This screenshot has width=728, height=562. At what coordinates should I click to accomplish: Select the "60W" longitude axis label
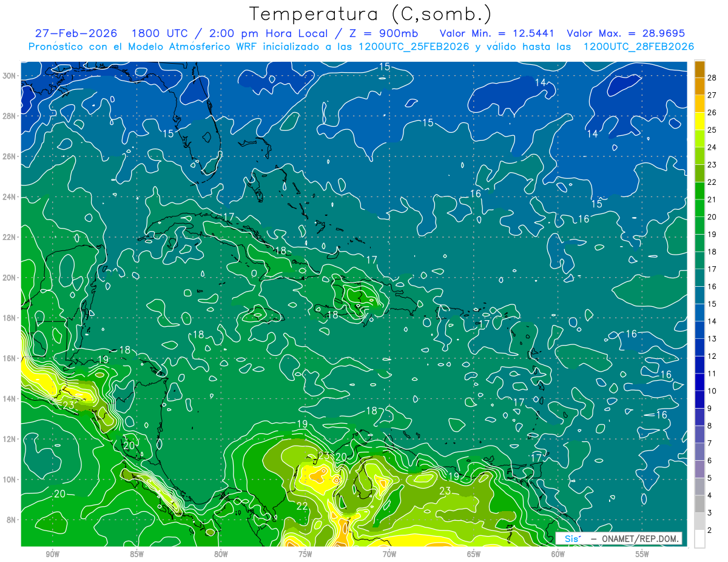click(558, 554)
